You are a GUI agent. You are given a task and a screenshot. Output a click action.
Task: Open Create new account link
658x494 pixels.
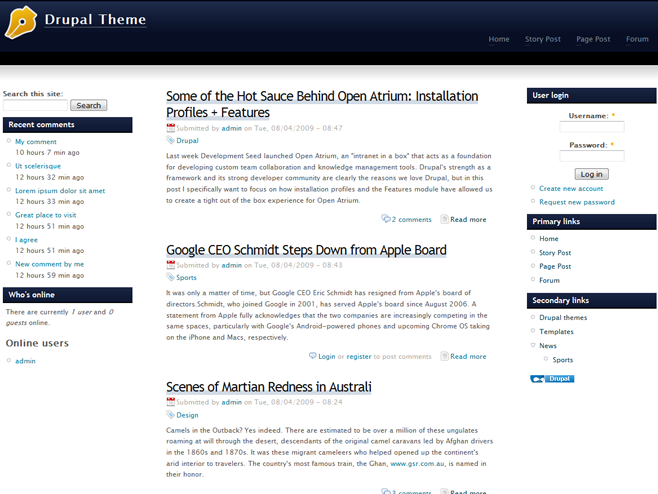571,188
